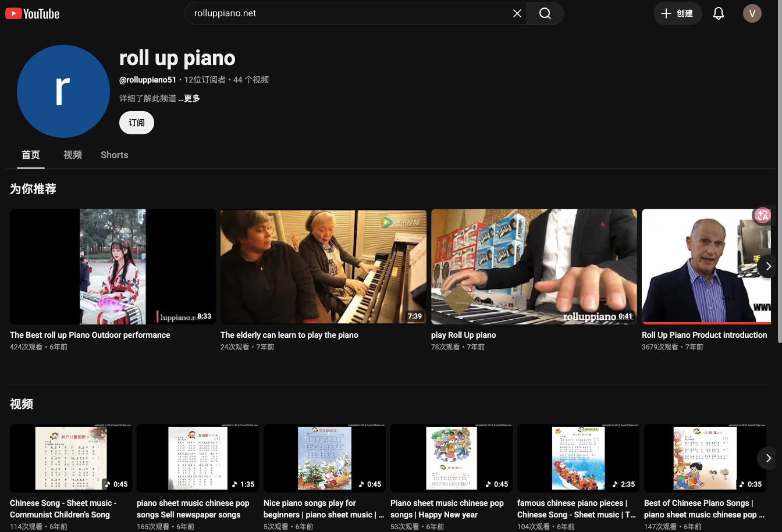Open the YouTube home logo
Image resolution: width=782 pixels, height=532 pixels.
tap(33, 13)
